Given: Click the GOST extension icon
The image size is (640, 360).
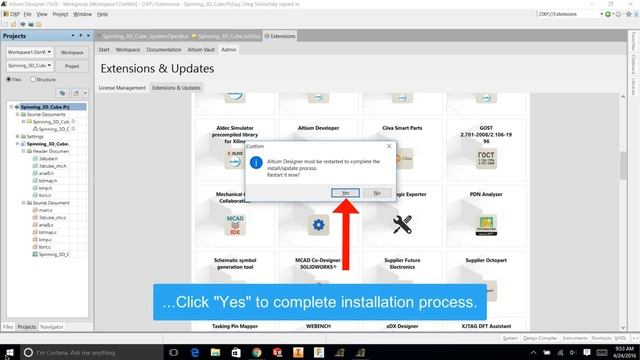Looking at the screenshot, I should [x=486, y=159].
